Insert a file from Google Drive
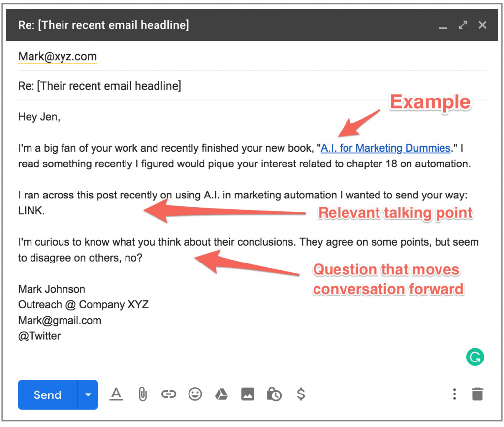The height and width of the screenshot is (427, 504). coord(221,394)
